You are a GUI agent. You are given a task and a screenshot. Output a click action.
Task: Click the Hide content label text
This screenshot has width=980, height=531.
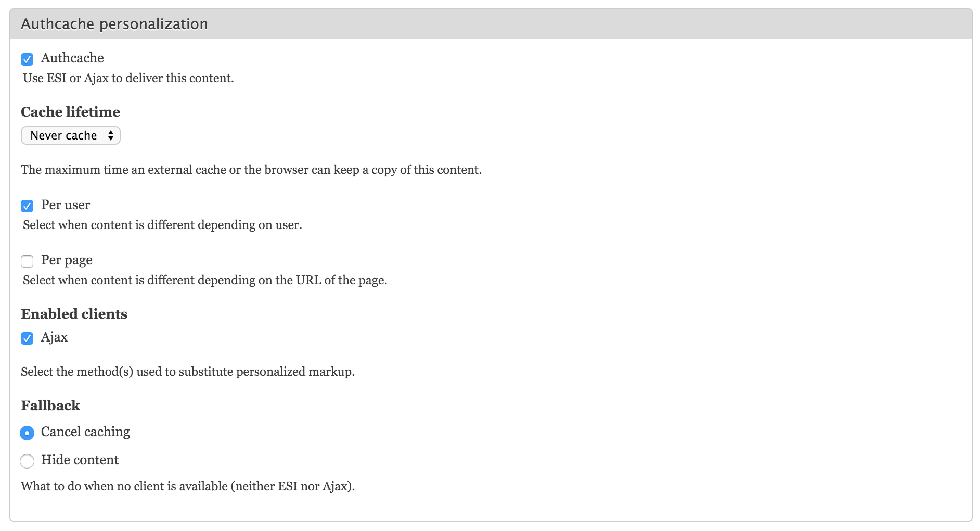coord(80,460)
